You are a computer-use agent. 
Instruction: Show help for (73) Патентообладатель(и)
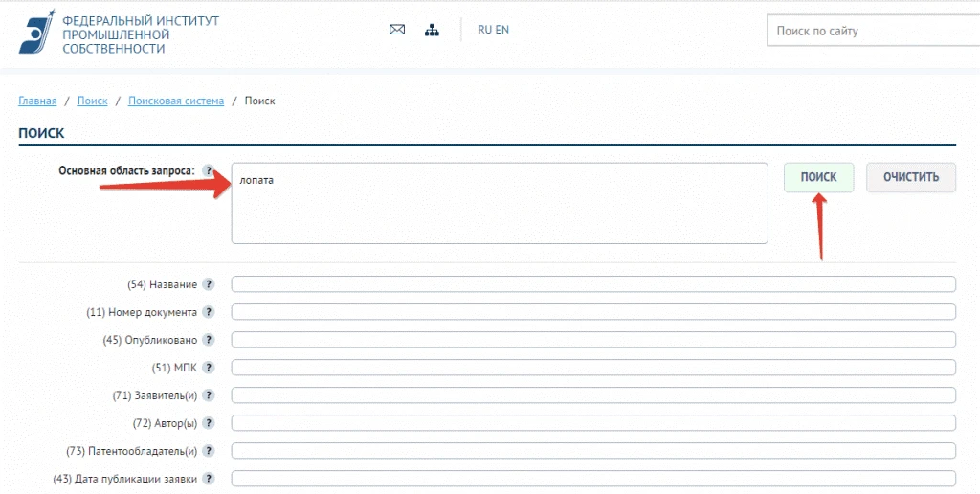click(x=209, y=451)
